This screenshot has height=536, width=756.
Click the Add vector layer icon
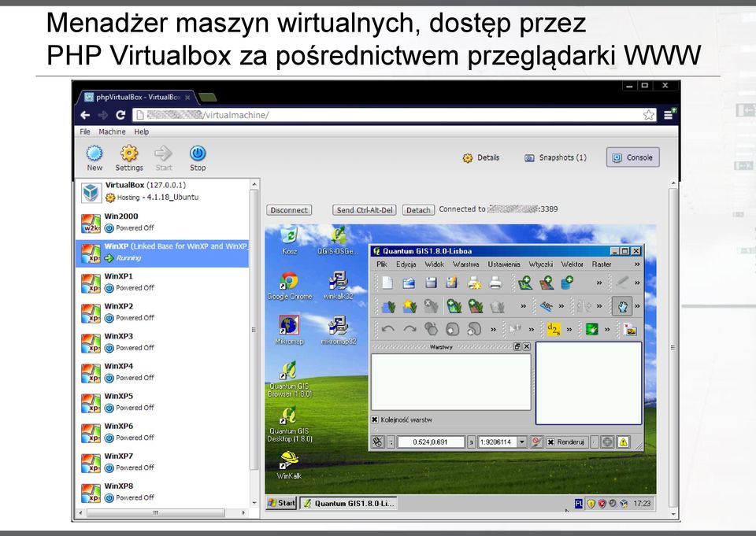(x=524, y=283)
